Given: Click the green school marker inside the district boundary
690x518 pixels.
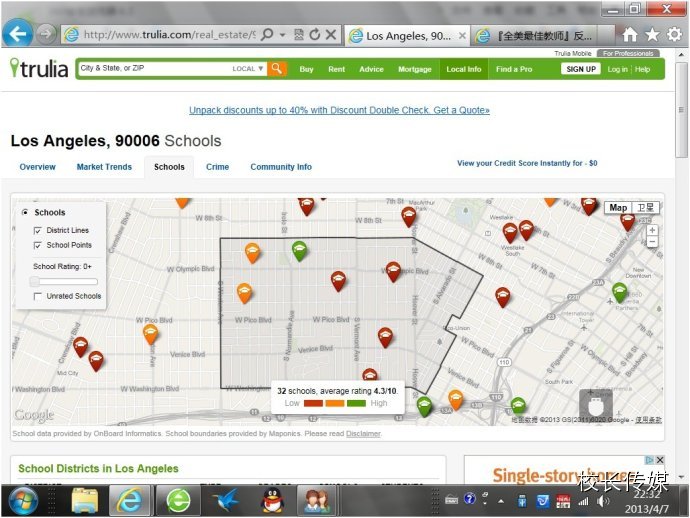Looking at the screenshot, I should [x=299, y=250].
